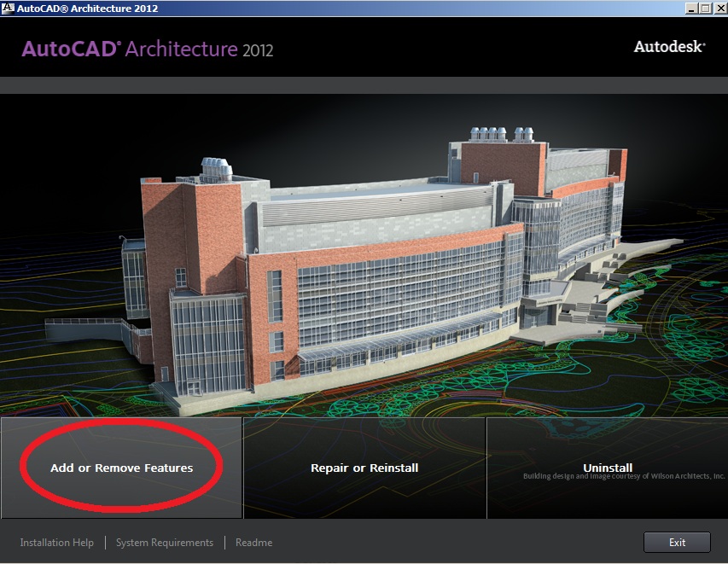
Task: Click the AutoCAD icon in the title bar
Action: pos(9,8)
